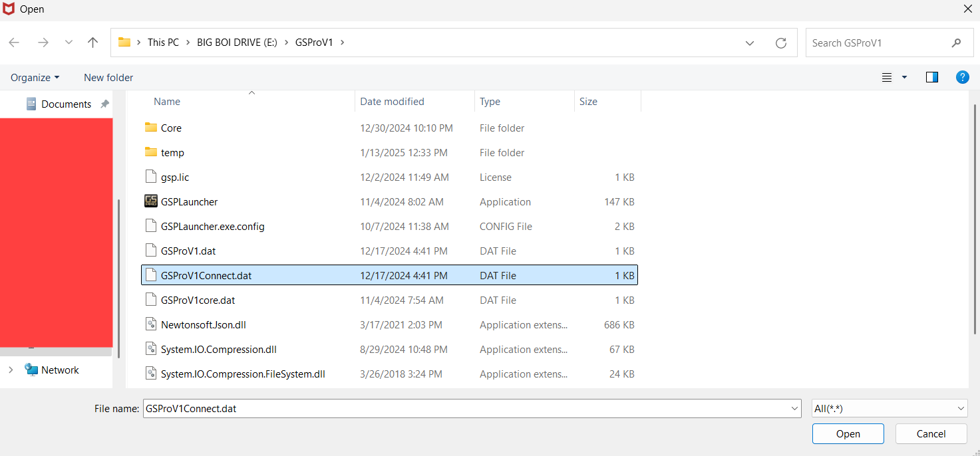Click the Search GSProV1 field

pyautogui.click(x=878, y=43)
